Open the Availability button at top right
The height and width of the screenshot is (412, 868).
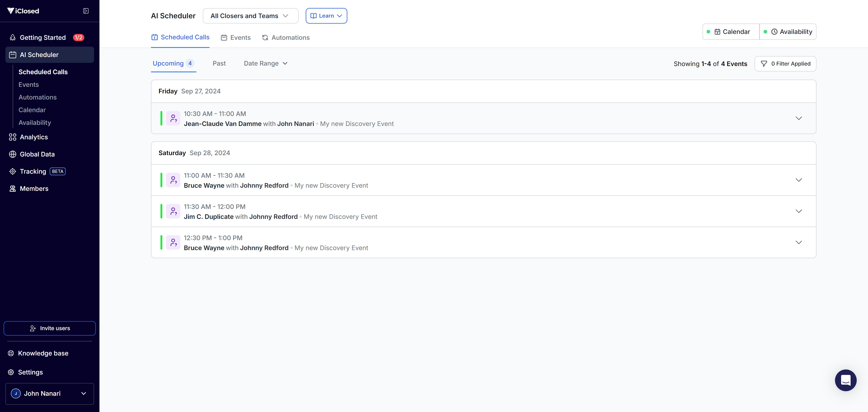(788, 32)
